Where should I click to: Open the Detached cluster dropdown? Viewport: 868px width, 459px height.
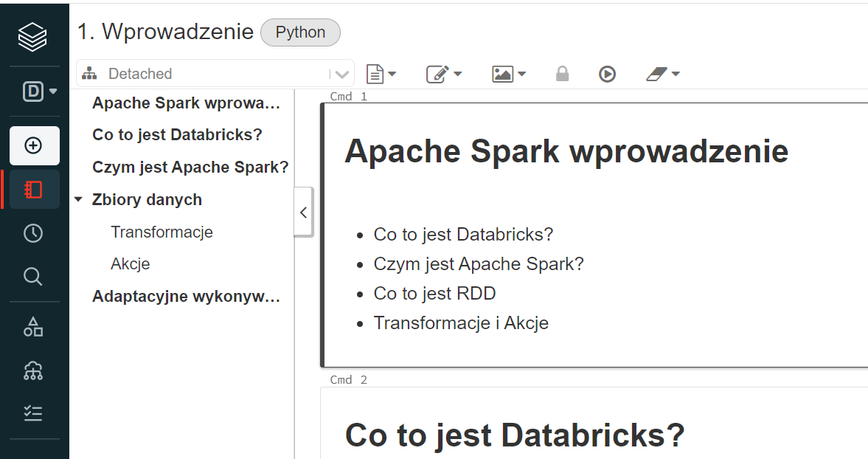pyautogui.click(x=215, y=74)
